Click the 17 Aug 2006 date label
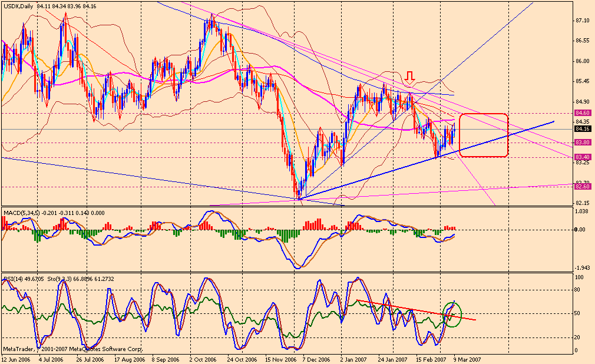This screenshot has width=595, height=364. [x=130, y=359]
